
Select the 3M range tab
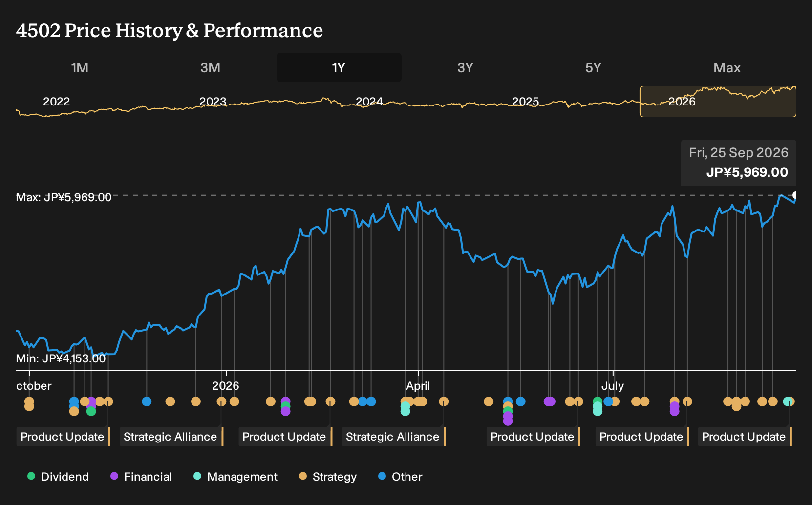pos(210,67)
